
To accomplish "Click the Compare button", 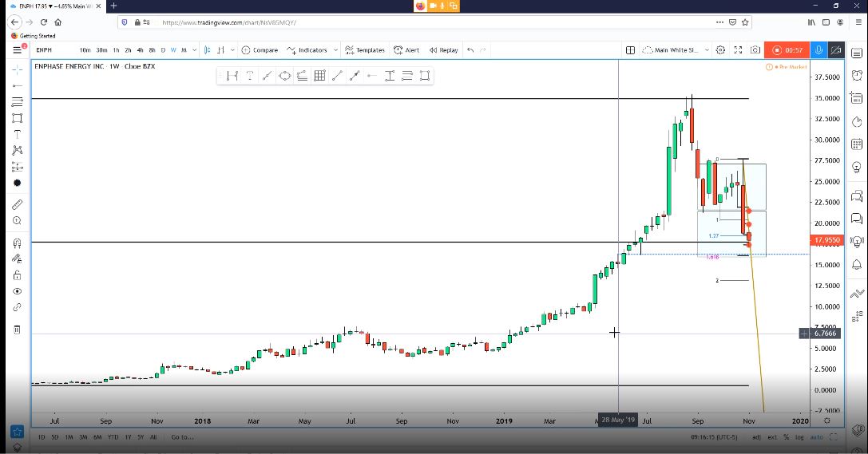I will [260, 49].
